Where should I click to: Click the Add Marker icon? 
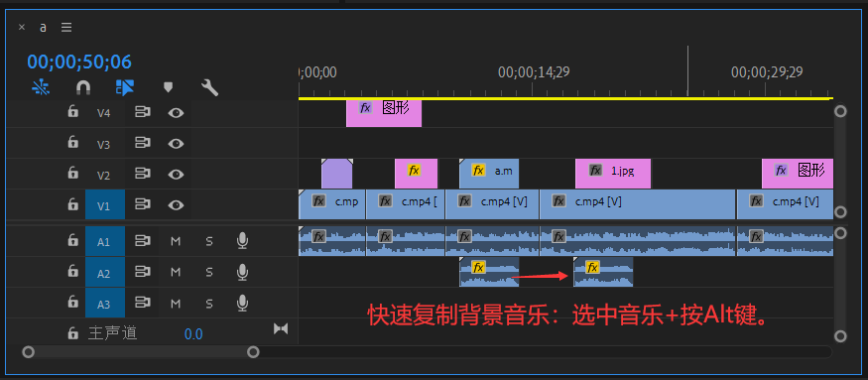169,87
